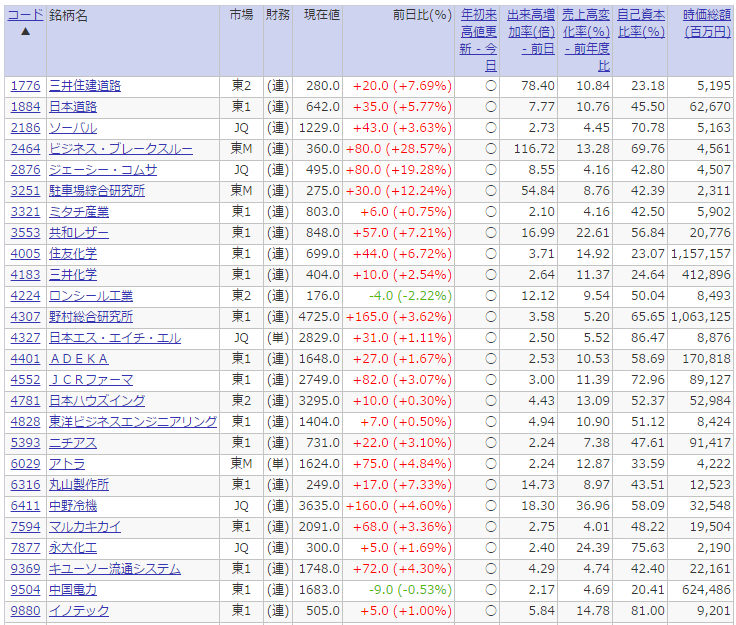Open ジェーシー・コムサ company link
The width and height of the screenshot is (736, 625).
click(x=103, y=170)
